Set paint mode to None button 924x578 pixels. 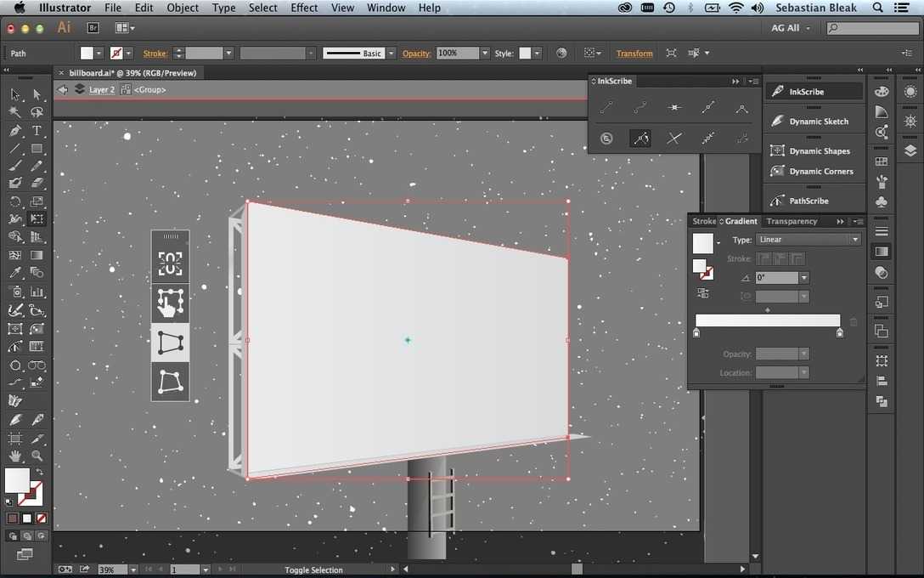click(x=42, y=518)
